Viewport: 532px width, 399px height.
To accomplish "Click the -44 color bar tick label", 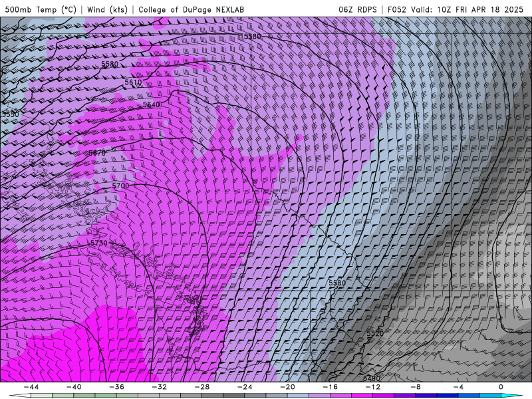I will (x=31, y=387).
